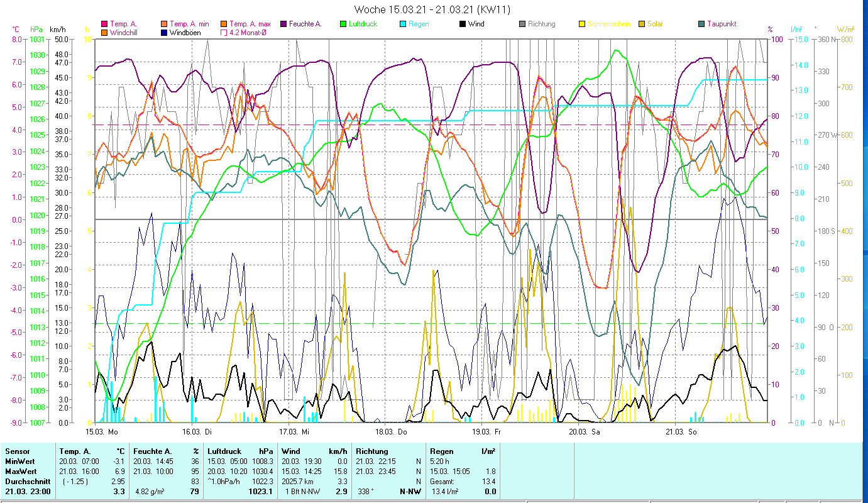Click the wind direction value 338 °
Screen dimensions: 868x503
365,492
